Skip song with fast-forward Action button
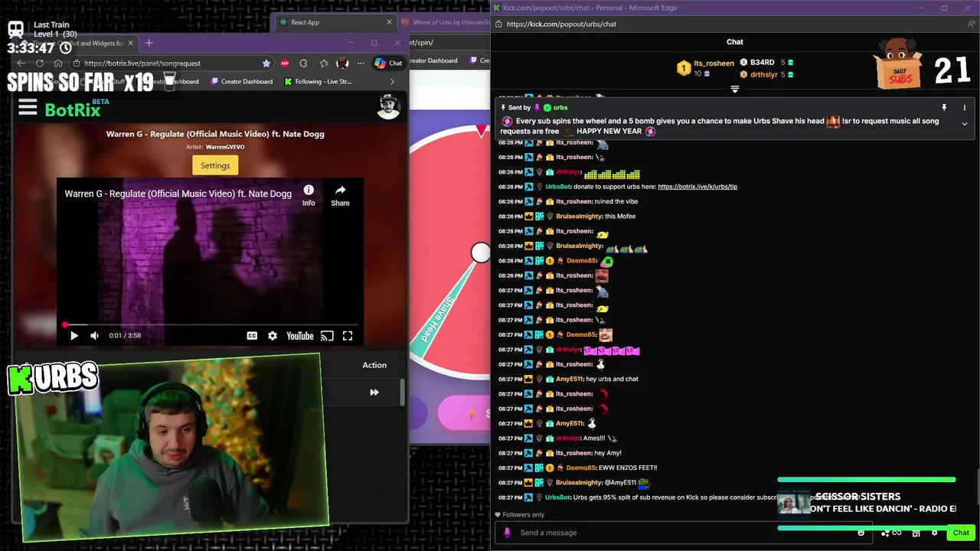This screenshot has width=980, height=551. tap(374, 393)
